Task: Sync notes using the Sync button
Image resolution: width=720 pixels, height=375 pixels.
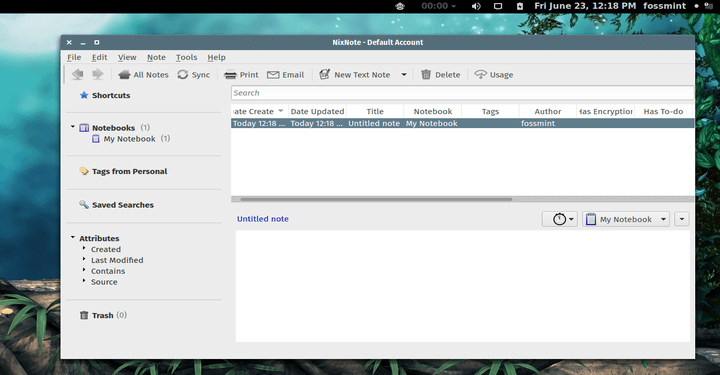Action: [x=194, y=74]
